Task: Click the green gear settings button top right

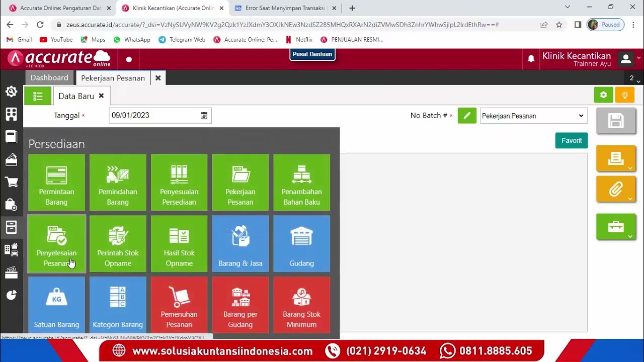Action: pyautogui.click(x=604, y=95)
